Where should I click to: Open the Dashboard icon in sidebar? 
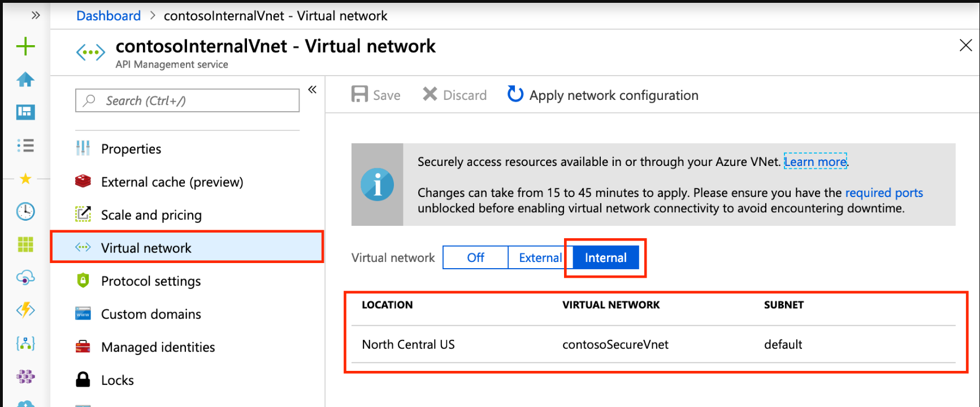25,112
